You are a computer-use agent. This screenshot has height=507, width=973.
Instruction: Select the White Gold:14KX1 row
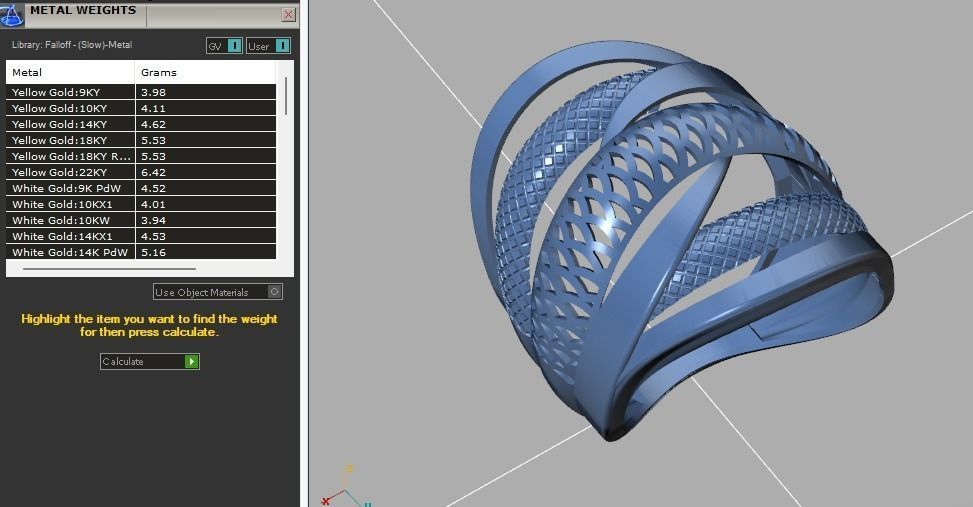141,236
